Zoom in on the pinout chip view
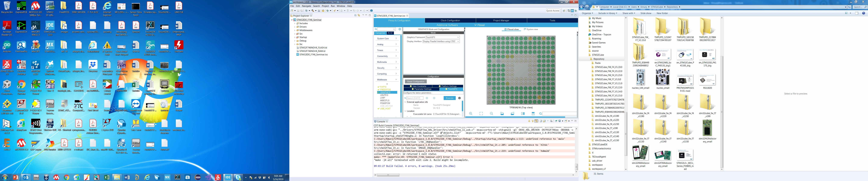868x181 pixels. point(471,114)
